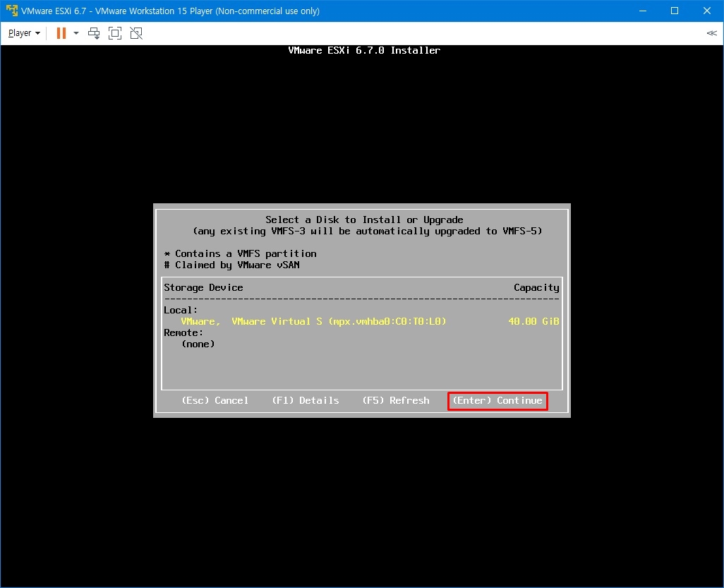Screen dimensions: 724x588
Task: Maximize the VMware Player window
Action: [x=675, y=11]
